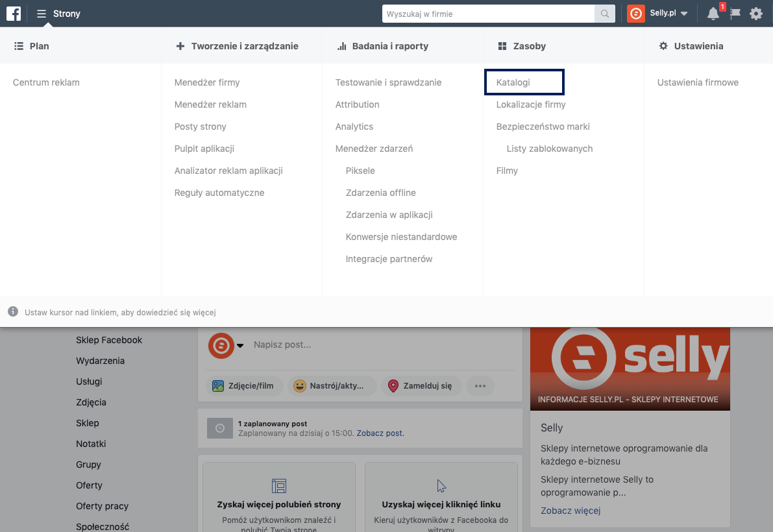Viewport: 773px width, 532px height.
Task: Expand more post options (three dots)
Action: click(x=480, y=386)
